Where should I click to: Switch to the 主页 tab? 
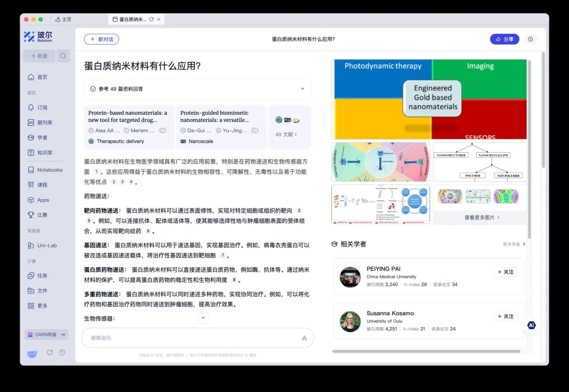tap(64, 19)
